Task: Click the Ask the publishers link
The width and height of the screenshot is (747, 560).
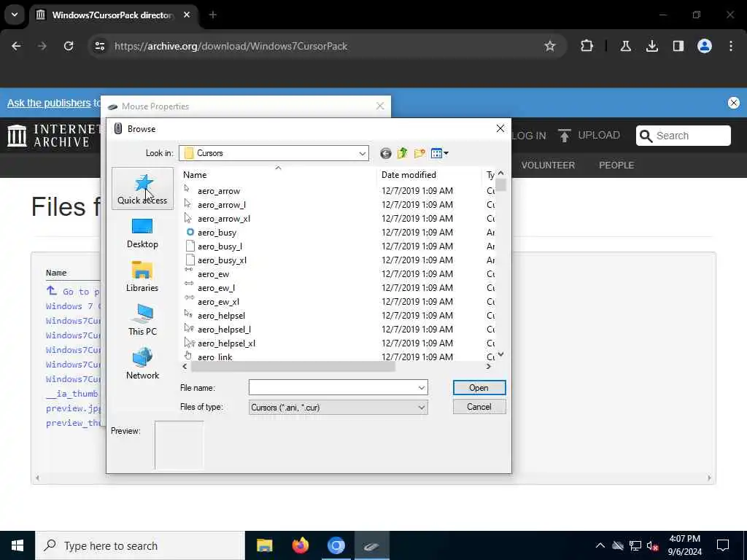Action: tap(49, 103)
